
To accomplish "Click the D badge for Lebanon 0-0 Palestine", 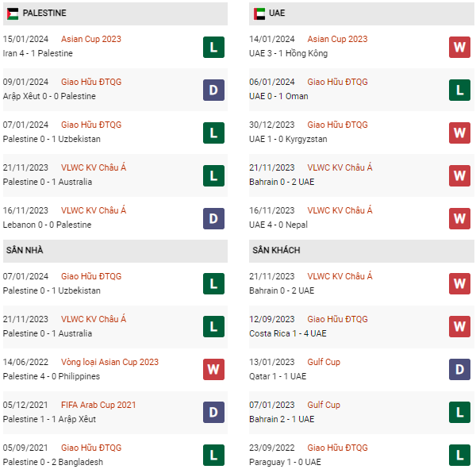I will pyautogui.click(x=213, y=218).
